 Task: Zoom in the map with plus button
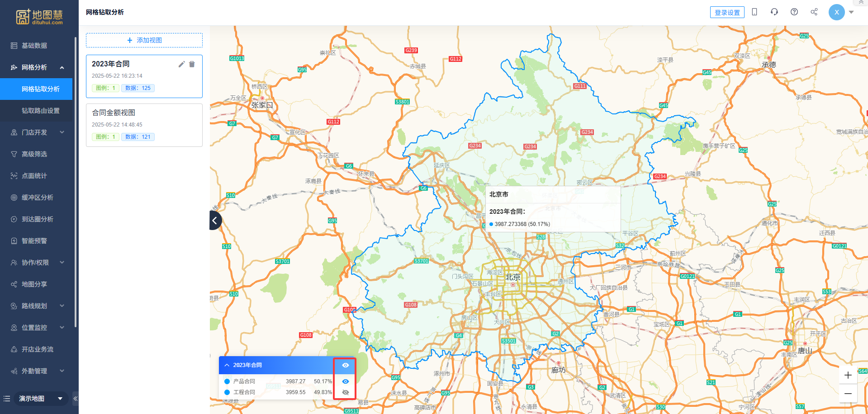point(848,375)
